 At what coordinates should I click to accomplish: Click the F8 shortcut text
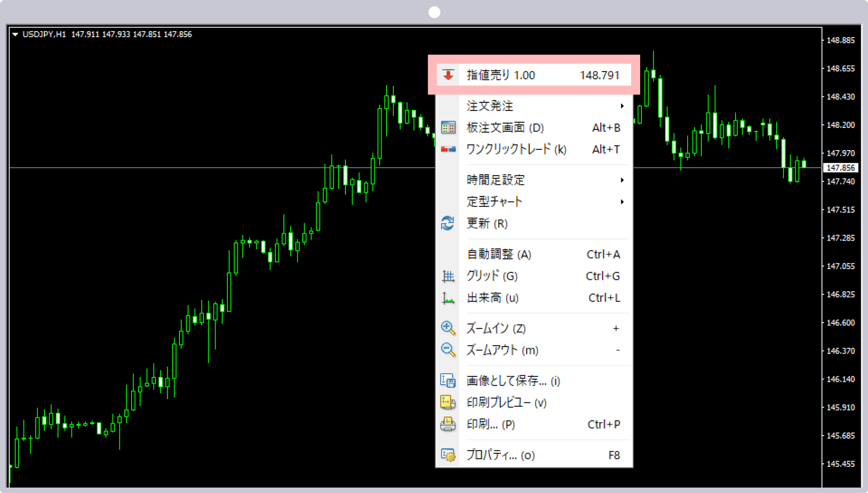pos(614,455)
